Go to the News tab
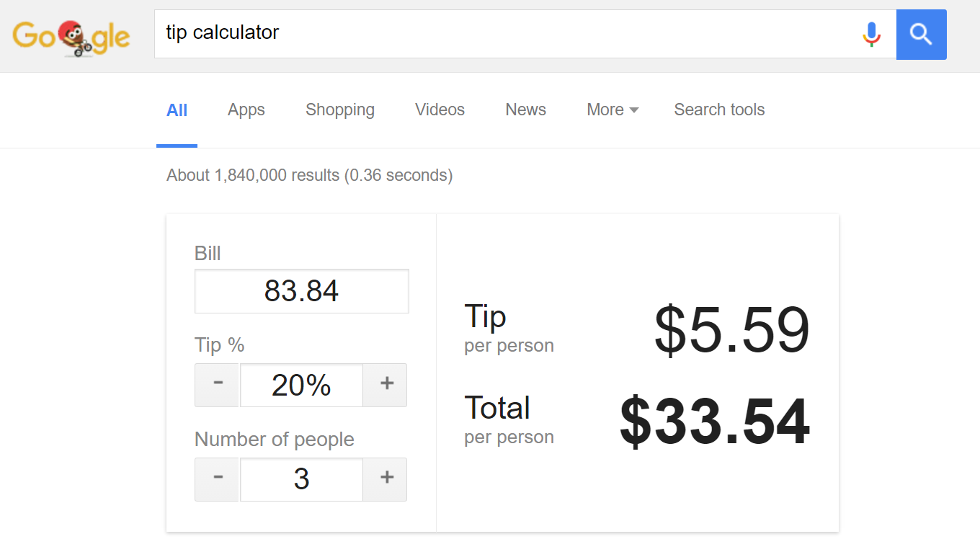Screen dimensions: 980x552 click(x=525, y=110)
